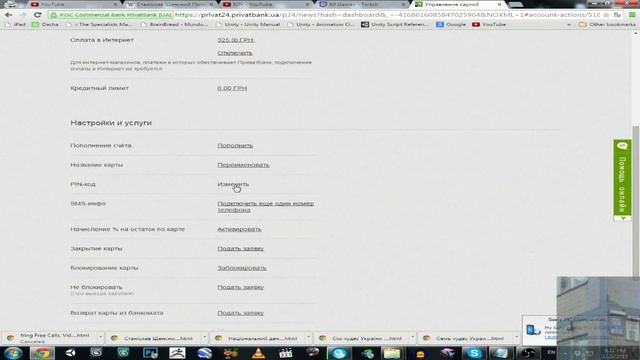Click the Отключить link under internet payment

point(235,53)
